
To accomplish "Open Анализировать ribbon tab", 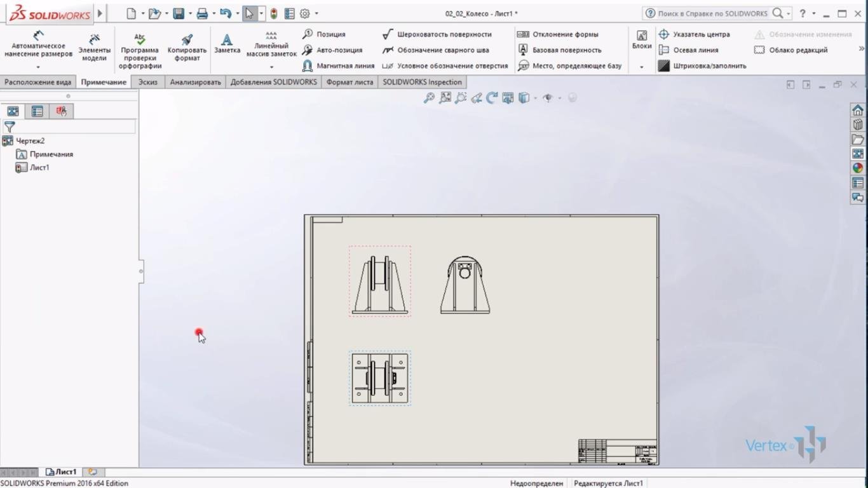I will point(195,82).
